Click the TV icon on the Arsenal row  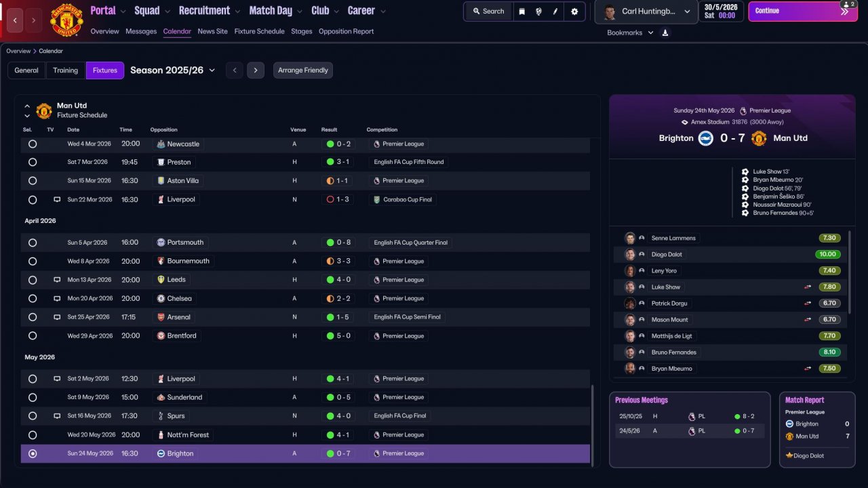click(58, 317)
